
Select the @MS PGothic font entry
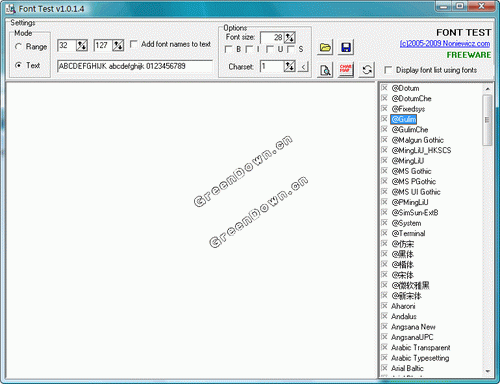414,181
